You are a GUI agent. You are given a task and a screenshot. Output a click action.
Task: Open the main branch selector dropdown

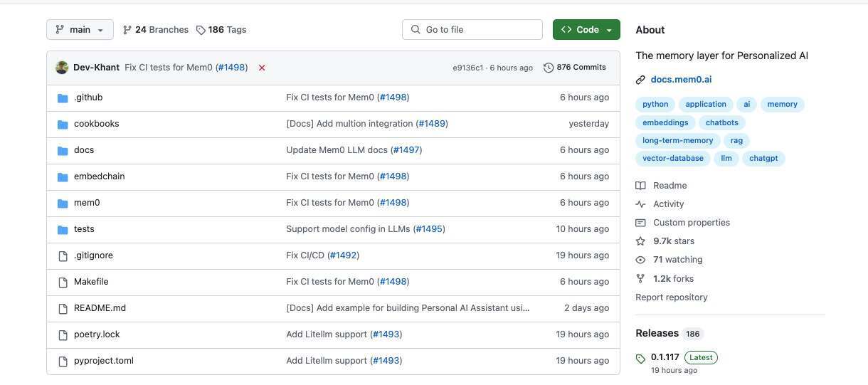(x=80, y=30)
